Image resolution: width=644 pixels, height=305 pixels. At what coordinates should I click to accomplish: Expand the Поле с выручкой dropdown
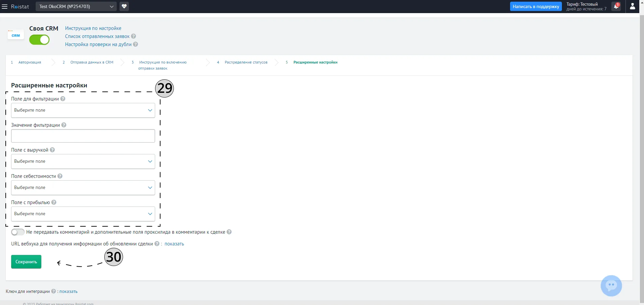point(83,161)
